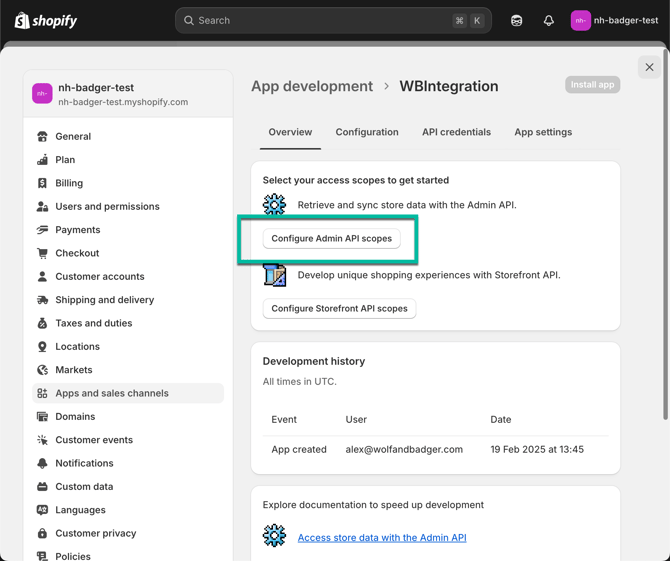Click the Billing receipt icon
This screenshot has width=670, height=561.
pyautogui.click(x=42, y=183)
